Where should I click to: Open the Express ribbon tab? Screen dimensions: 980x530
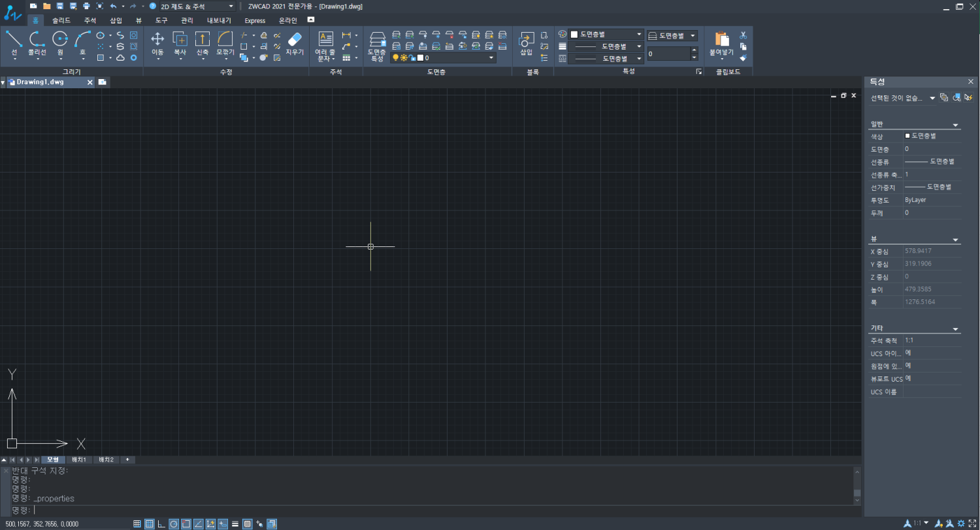coord(255,20)
